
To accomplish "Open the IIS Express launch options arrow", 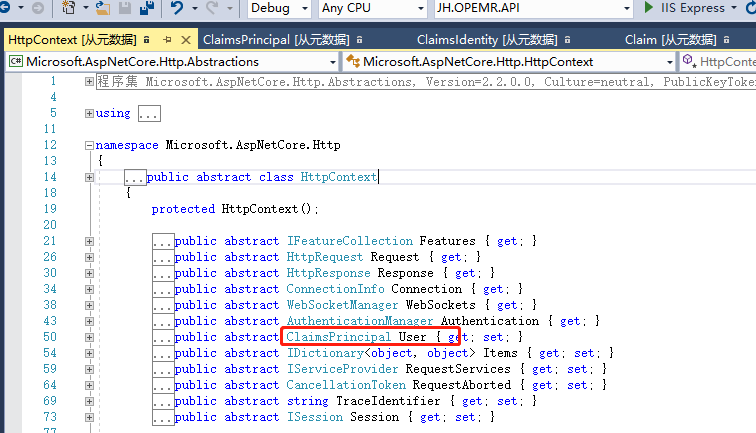I will point(734,8).
